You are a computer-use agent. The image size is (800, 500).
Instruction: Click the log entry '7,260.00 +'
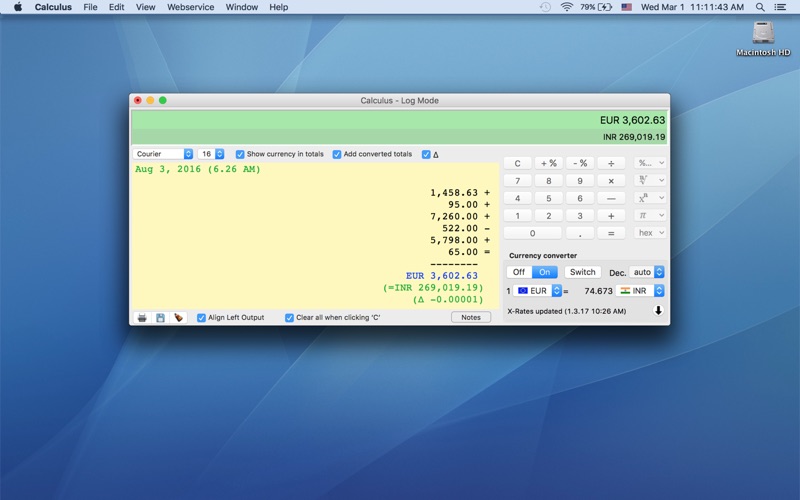(460, 216)
